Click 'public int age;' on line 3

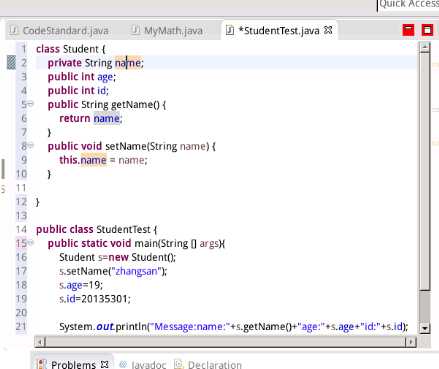pos(82,77)
